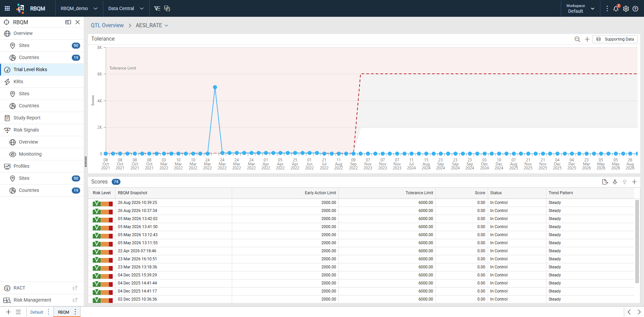Open the Default tab options menu

(49, 312)
